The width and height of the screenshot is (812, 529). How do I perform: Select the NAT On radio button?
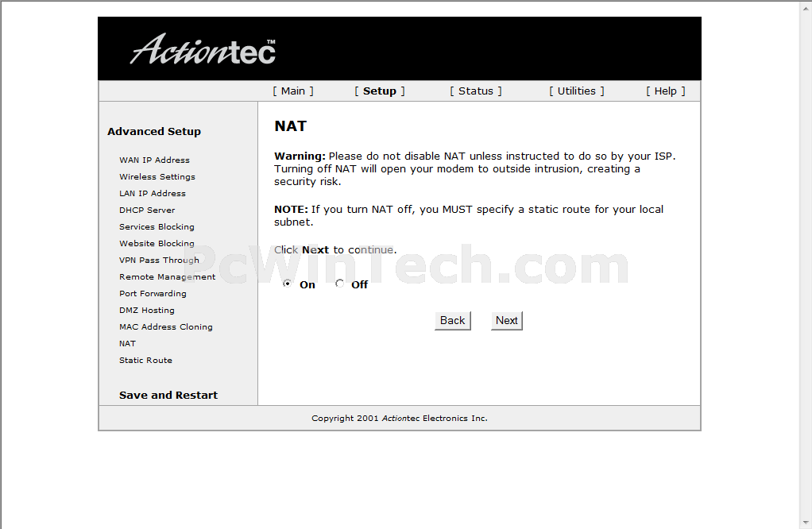coord(287,284)
